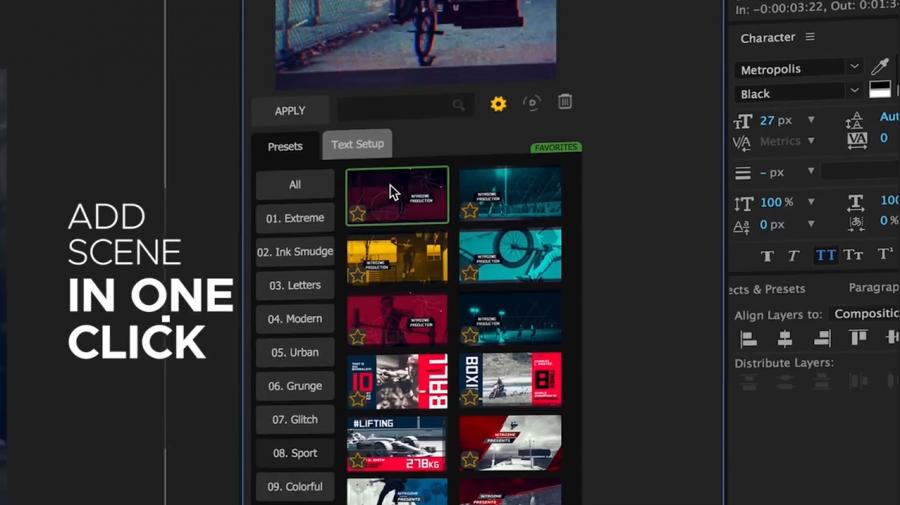Click the text fill color swatch
This screenshot has width=900, height=505.
(879, 90)
